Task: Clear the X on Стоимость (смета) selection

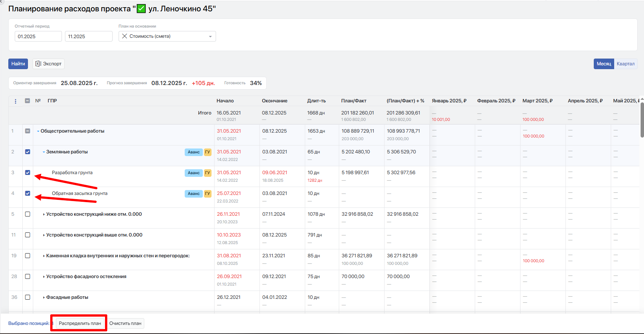Action: (x=125, y=36)
